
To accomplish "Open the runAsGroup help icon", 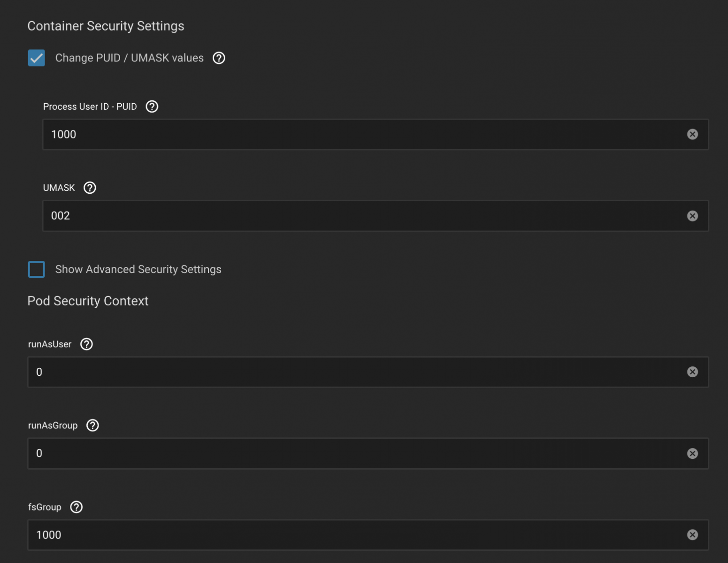I will (x=92, y=425).
